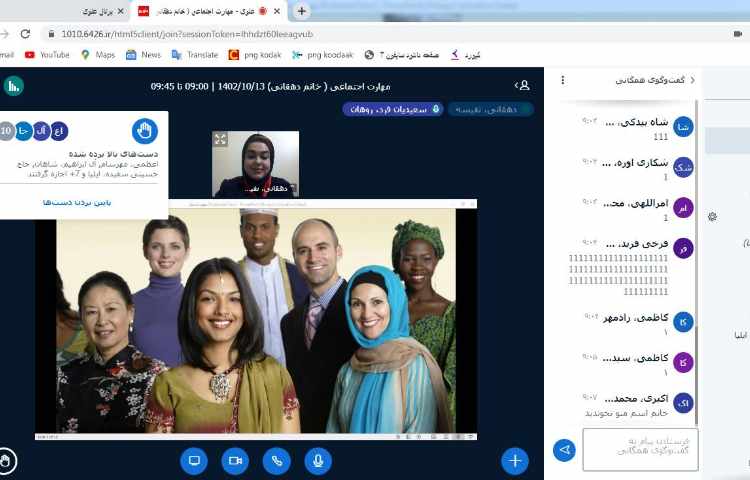Click the raised hand icon in notification
The height and width of the screenshot is (480, 750).
tap(144, 131)
